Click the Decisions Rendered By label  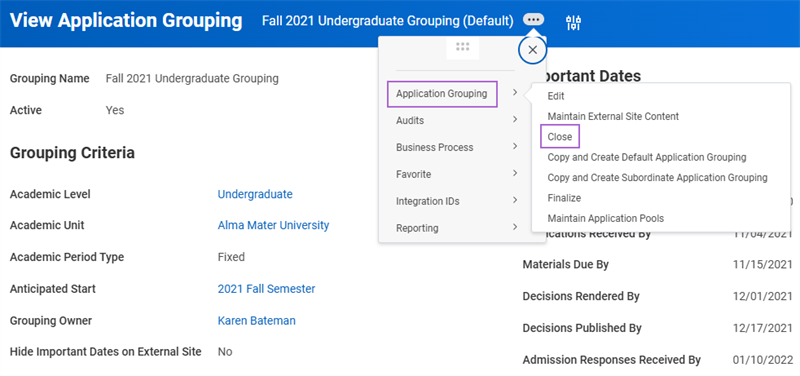click(581, 296)
